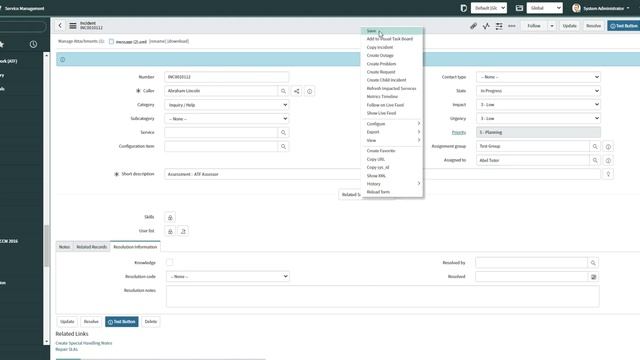
Task: Preview the Caller record info icon
Action: pyautogui.click(x=309, y=91)
